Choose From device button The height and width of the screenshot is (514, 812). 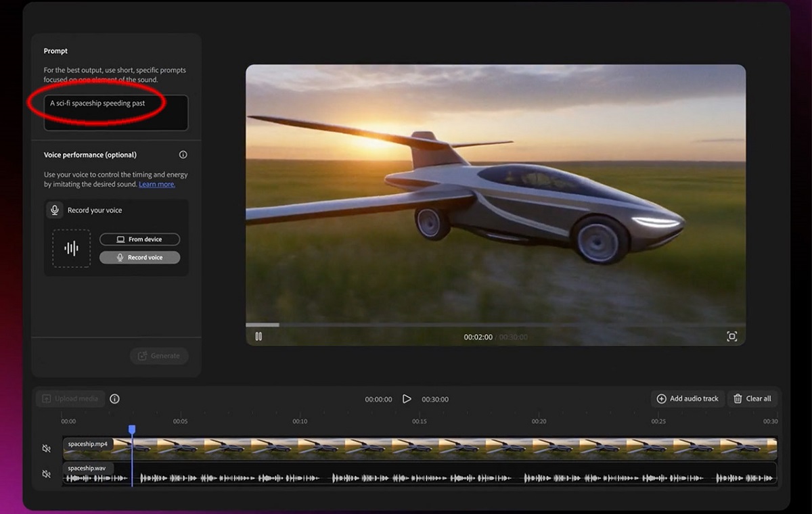pyautogui.click(x=139, y=239)
